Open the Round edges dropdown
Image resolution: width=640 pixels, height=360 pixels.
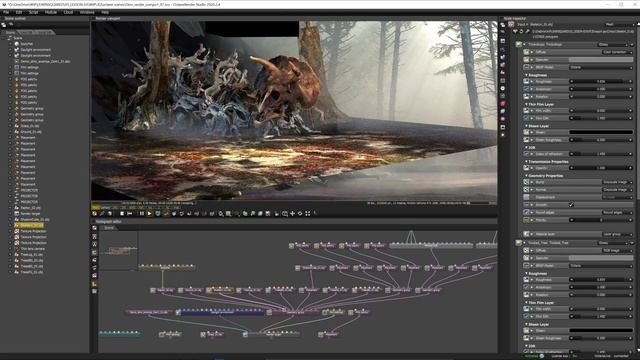coord(618,212)
